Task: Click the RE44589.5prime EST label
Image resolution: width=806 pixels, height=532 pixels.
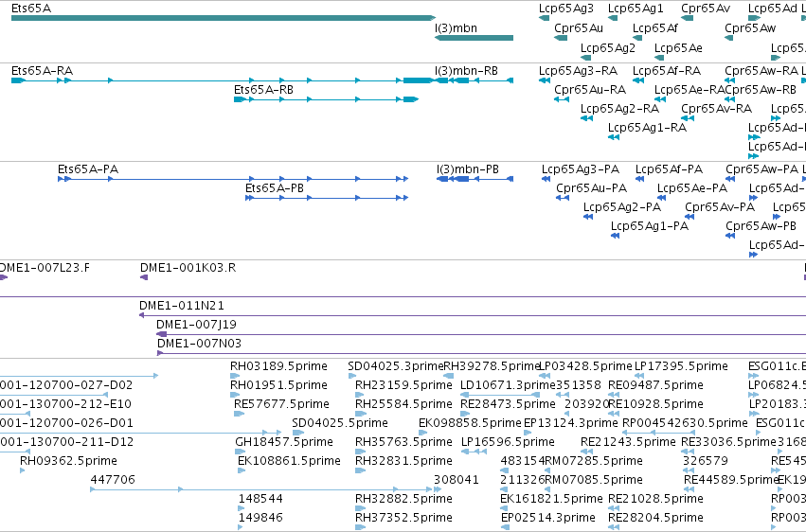Action: [x=731, y=480]
